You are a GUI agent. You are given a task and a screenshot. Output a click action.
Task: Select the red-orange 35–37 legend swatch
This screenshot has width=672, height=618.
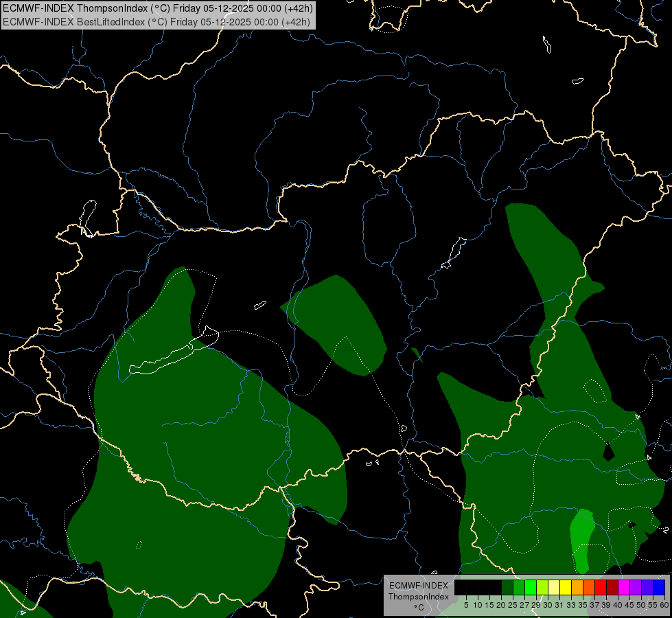coord(589,587)
